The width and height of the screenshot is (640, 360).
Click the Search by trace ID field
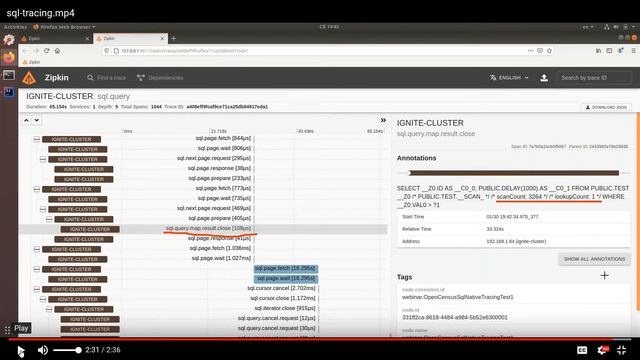pos(594,78)
